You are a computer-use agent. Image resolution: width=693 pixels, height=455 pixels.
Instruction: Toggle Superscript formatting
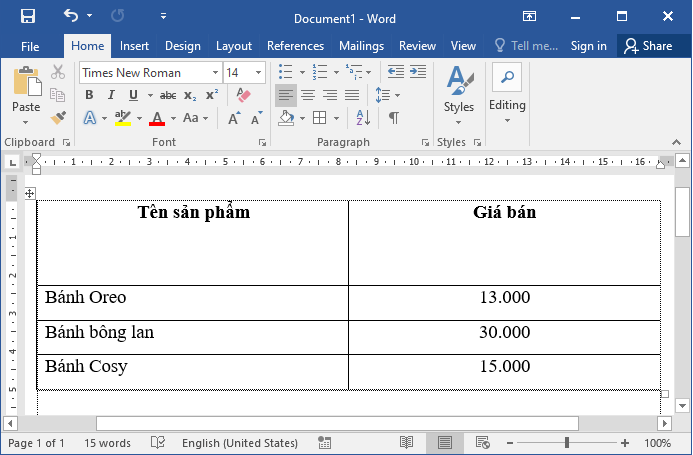click(x=211, y=95)
